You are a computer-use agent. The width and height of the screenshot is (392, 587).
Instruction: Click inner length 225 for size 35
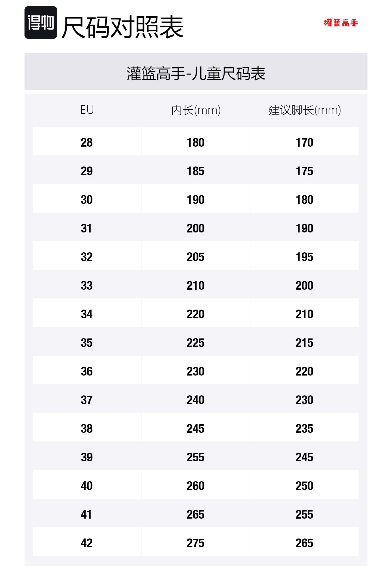tap(195, 343)
